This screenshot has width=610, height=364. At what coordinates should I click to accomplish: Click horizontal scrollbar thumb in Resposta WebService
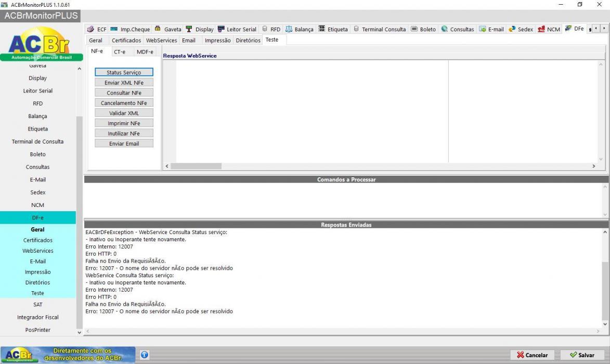[x=196, y=166]
